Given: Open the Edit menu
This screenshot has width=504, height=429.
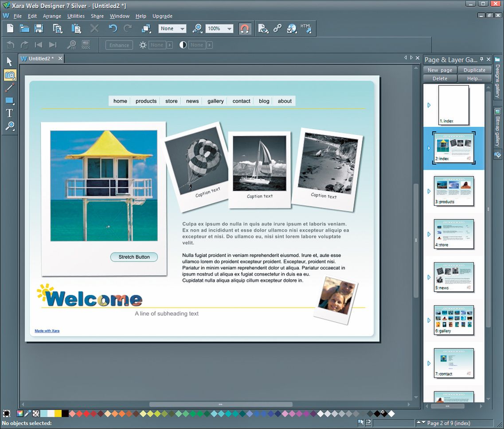Looking at the screenshot, I should (32, 16).
